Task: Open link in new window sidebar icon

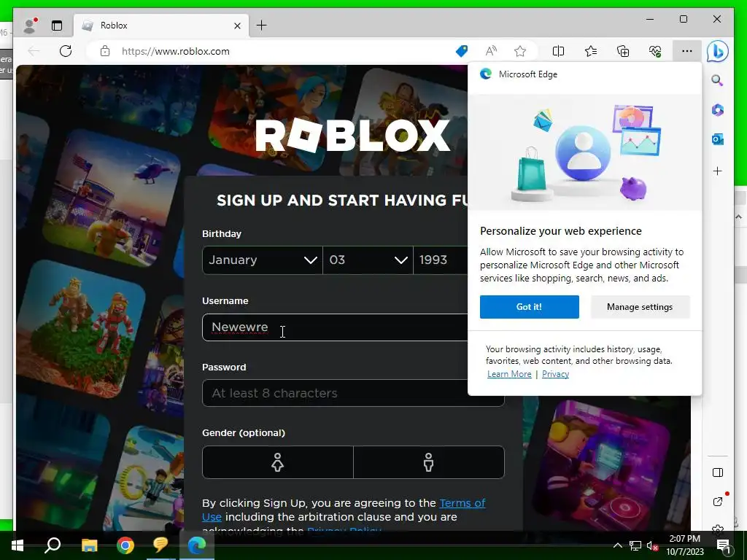Action: pyautogui.click(x=718, y=502)
